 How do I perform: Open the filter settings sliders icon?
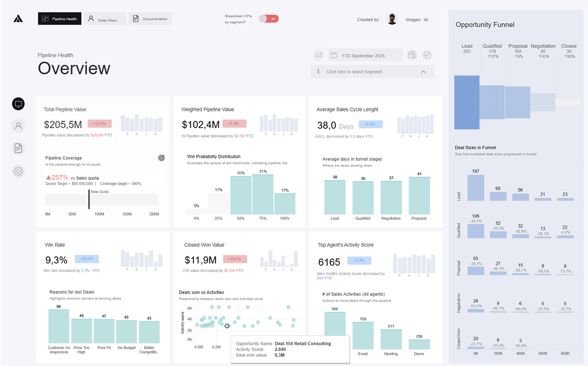pos(319,55)
